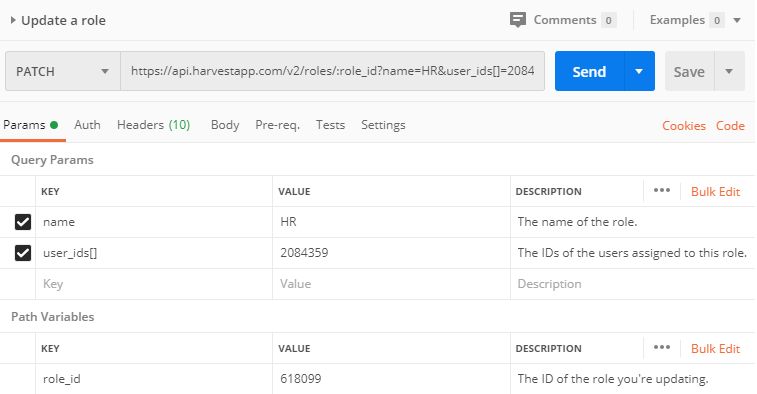Uncheck the name query parameter checkbox
The height and width of the screenshot is (394, 757).
coord(23,222)
